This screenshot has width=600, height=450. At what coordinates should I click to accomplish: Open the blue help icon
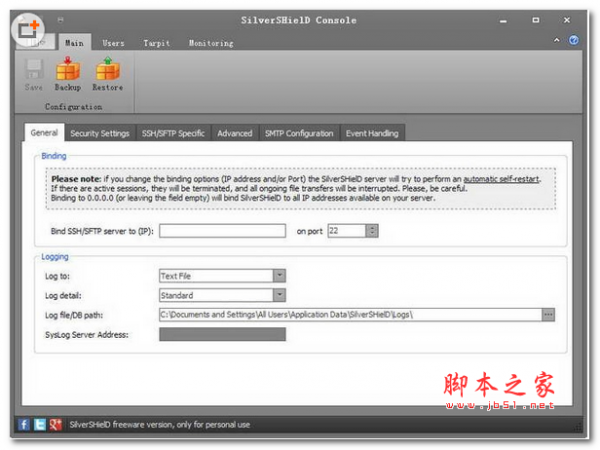573,40
